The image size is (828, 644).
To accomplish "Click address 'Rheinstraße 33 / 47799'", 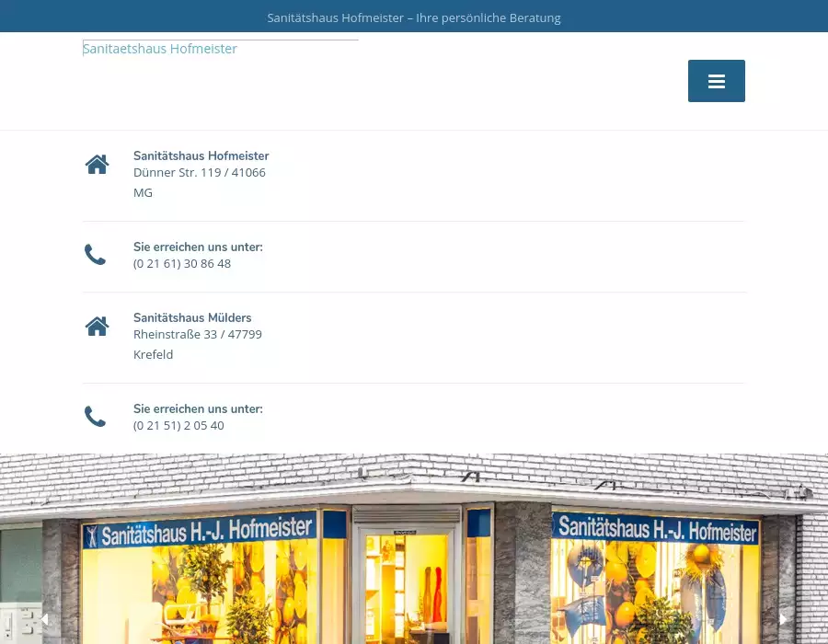I will (197, 335).
